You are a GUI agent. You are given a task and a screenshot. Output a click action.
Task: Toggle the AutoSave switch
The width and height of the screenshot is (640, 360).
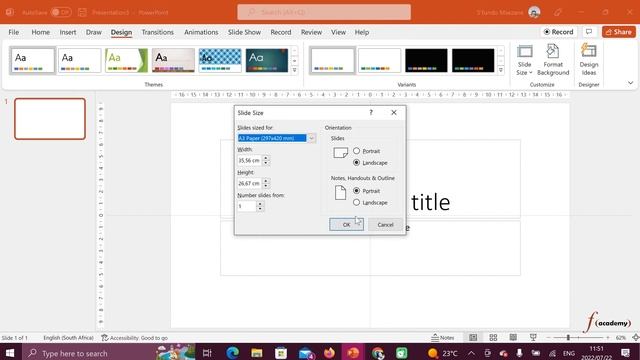(x=61, y=12)
